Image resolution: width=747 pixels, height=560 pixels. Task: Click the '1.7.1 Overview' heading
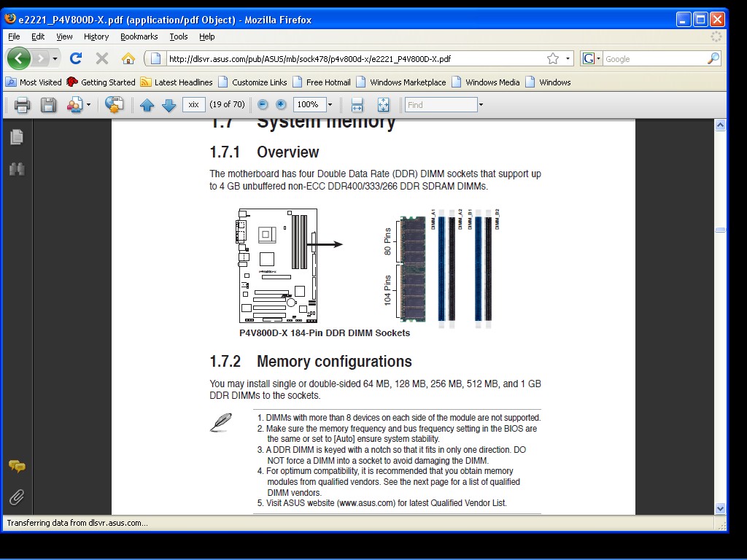pos(264,152)
